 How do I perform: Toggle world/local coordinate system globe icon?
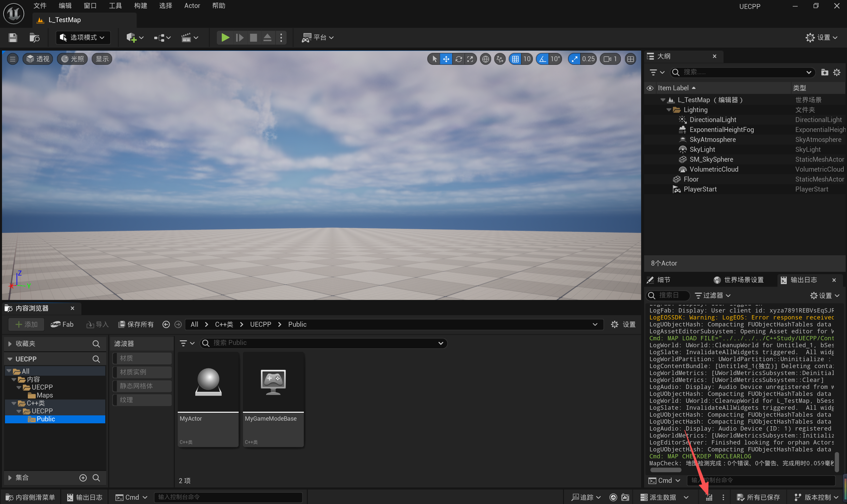pyautogui.click(x=485, y=59)
